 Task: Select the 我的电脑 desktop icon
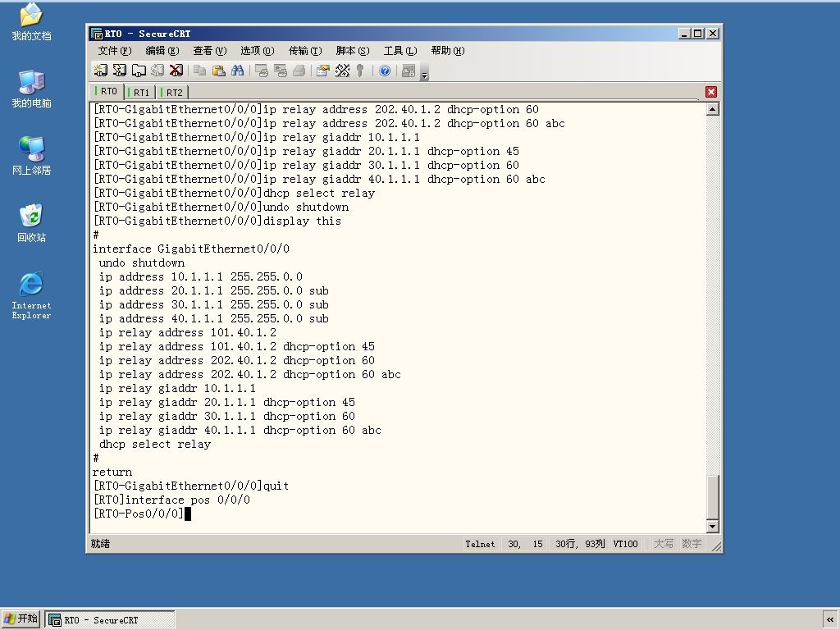pos(31,89)
